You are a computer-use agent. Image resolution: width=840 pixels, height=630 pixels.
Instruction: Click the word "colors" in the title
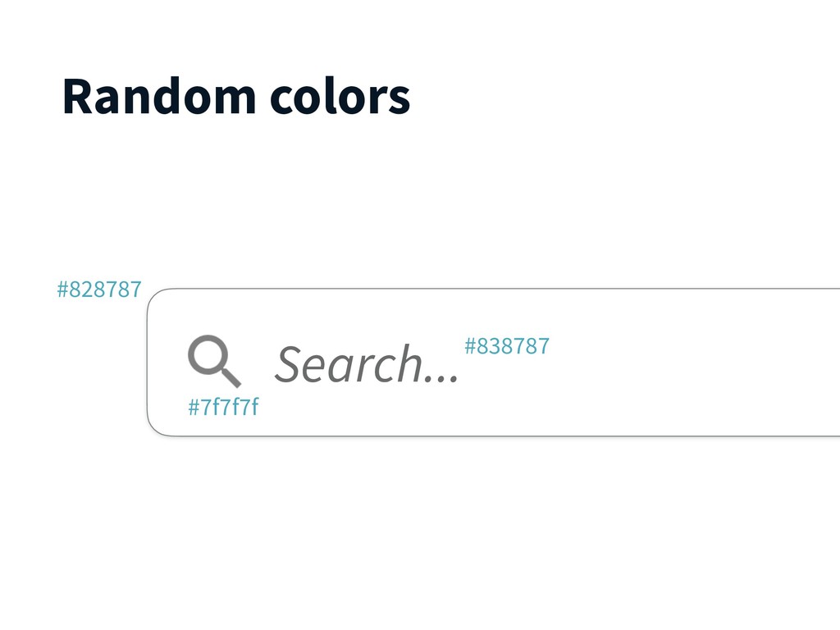pos(340,97)
